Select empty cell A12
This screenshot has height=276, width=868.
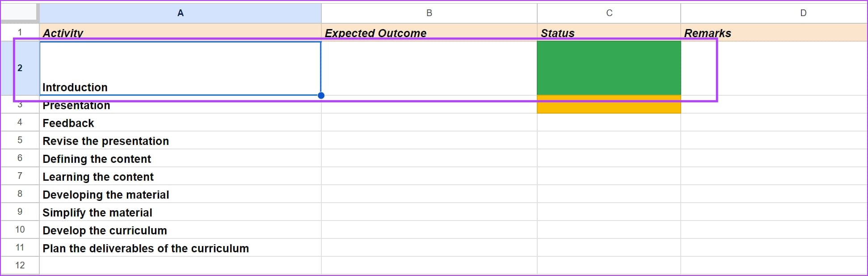click(180, 265)
